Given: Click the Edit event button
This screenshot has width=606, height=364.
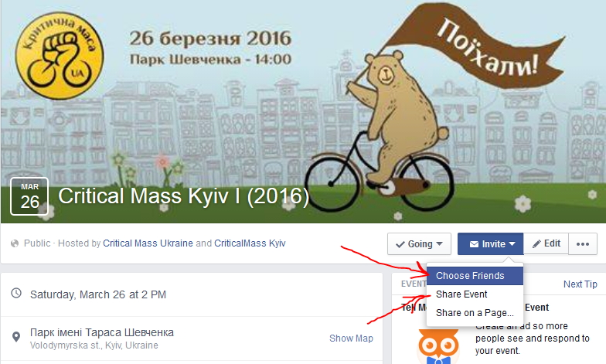Looking at the screenshot, I should (x=546, y=244).
